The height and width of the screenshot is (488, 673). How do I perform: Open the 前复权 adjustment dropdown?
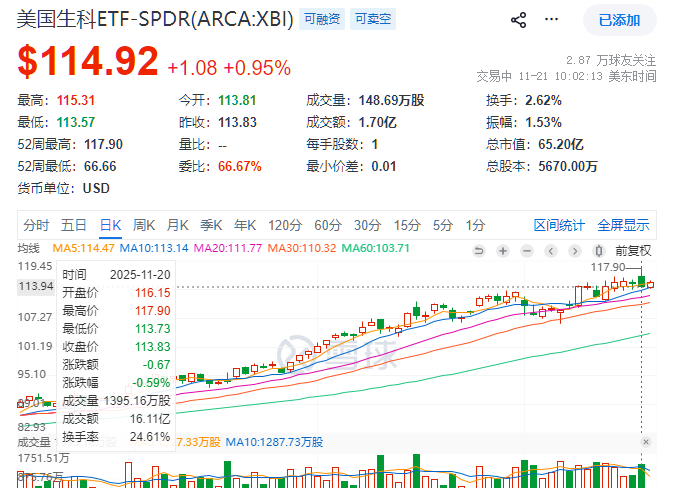coord(634,251)
